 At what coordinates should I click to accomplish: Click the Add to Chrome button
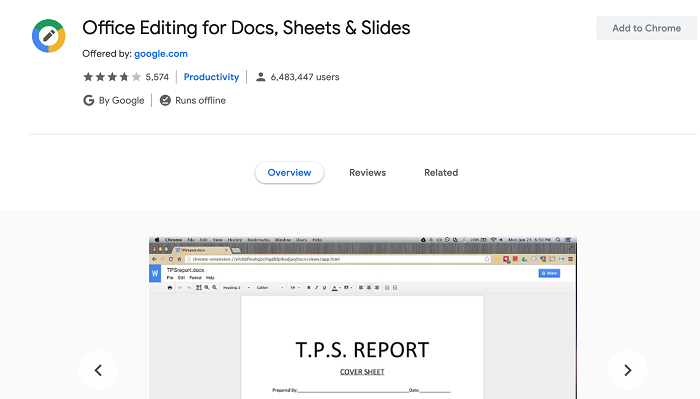pos(646,28)
